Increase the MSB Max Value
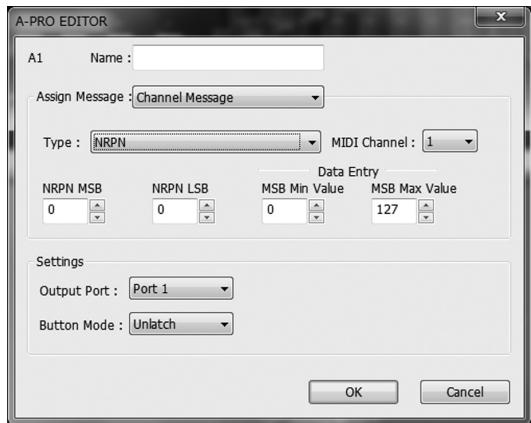The height and width of the screenshot is (423, 531). coord(426,205)
